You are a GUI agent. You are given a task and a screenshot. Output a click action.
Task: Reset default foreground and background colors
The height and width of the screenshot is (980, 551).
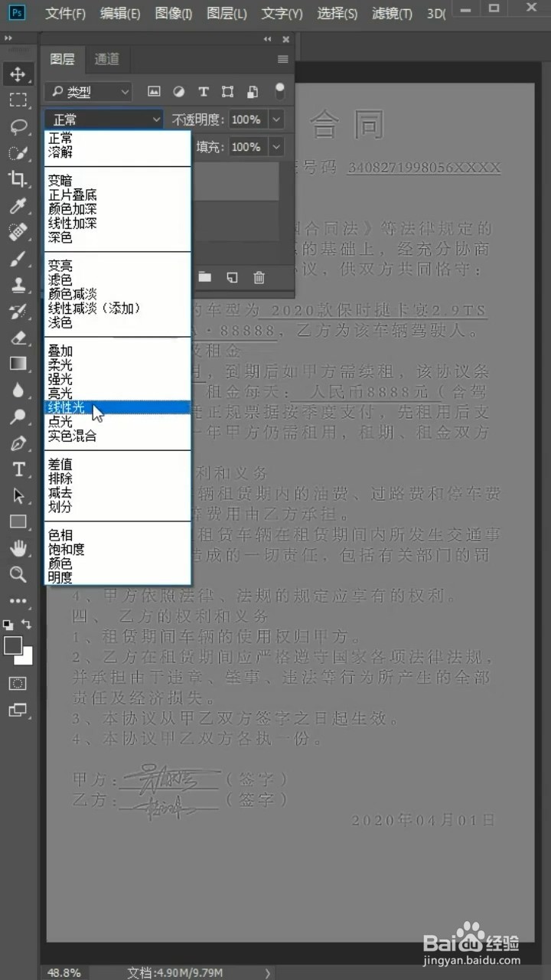(x=8, y=625)
